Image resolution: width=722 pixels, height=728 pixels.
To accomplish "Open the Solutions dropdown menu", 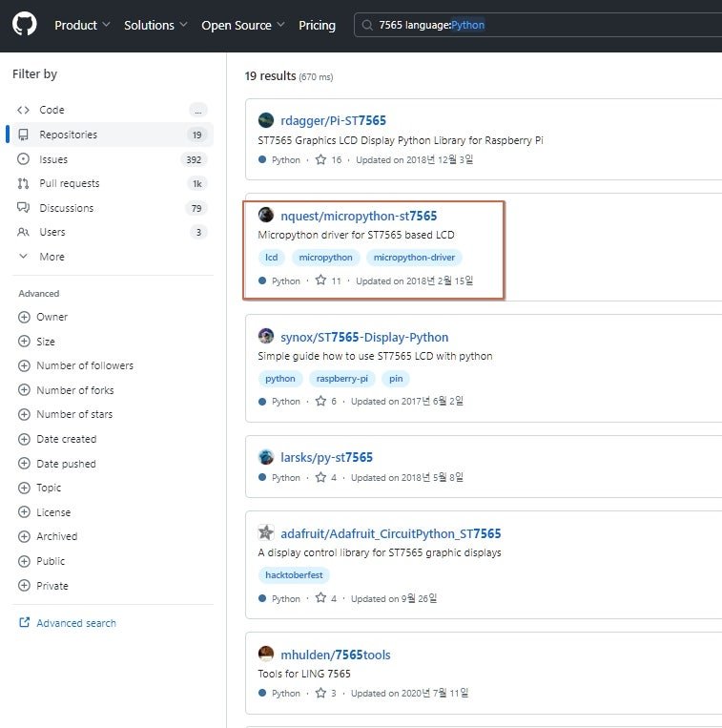I will tap(155, 25).
